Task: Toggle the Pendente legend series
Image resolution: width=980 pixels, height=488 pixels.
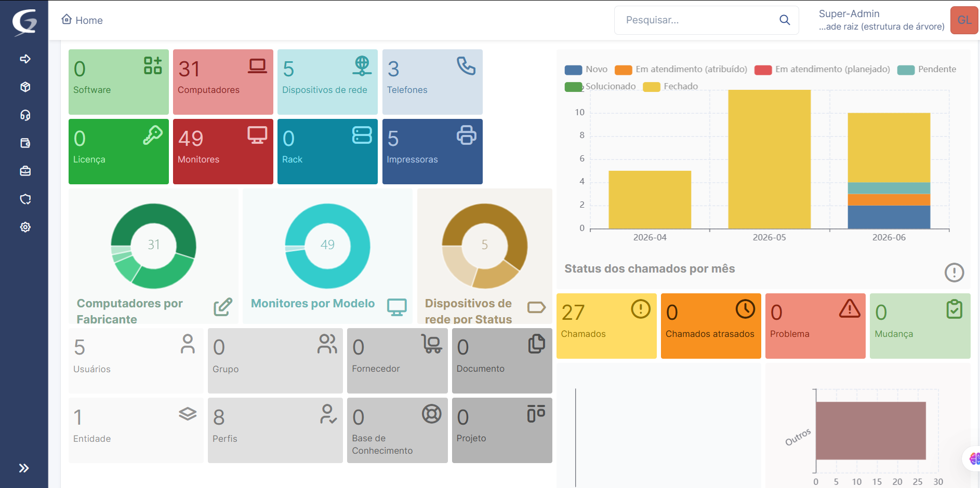Action: (927, 69)
